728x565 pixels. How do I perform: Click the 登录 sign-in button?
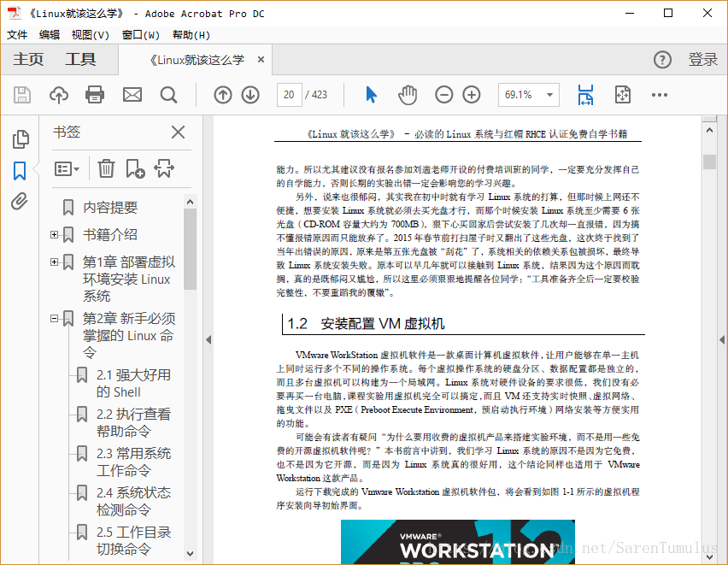(x=703, y=60)
